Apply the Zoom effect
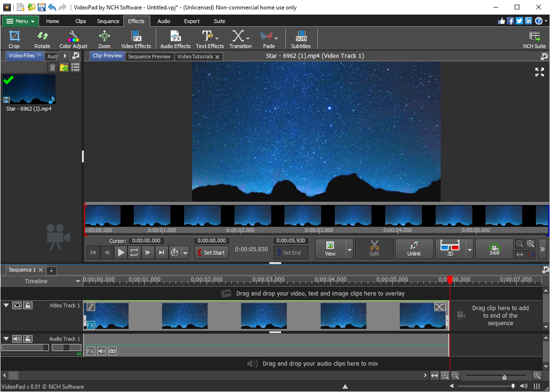550x392 pixels. tap(104, 39)
